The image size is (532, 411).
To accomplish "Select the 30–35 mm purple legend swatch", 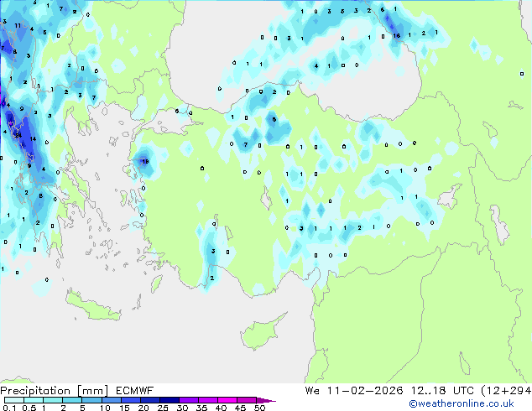I will click(189, 400).
